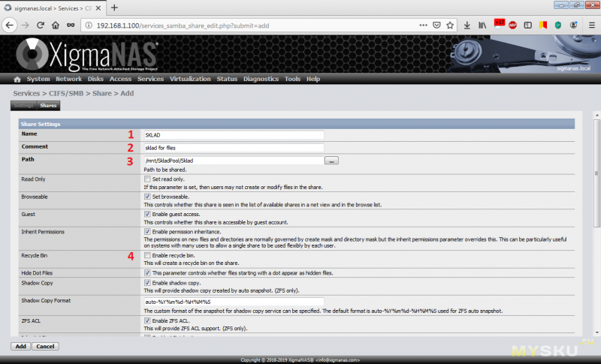Go back with the browser back arrow
601x364 pixels.
point(10,26)
